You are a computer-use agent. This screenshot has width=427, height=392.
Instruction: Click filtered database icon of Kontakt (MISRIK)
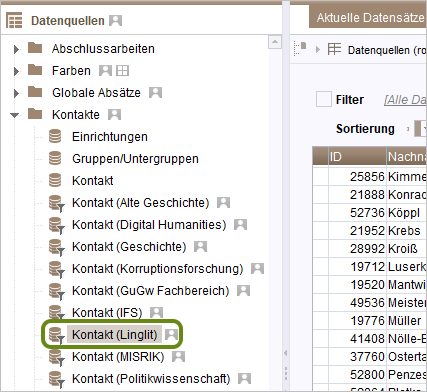point(56,357)
